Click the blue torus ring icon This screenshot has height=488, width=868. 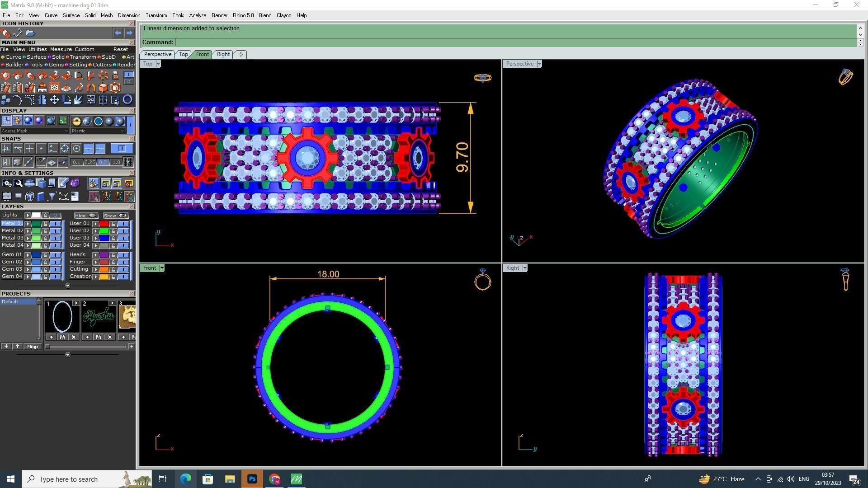click(x=127, y=100)
